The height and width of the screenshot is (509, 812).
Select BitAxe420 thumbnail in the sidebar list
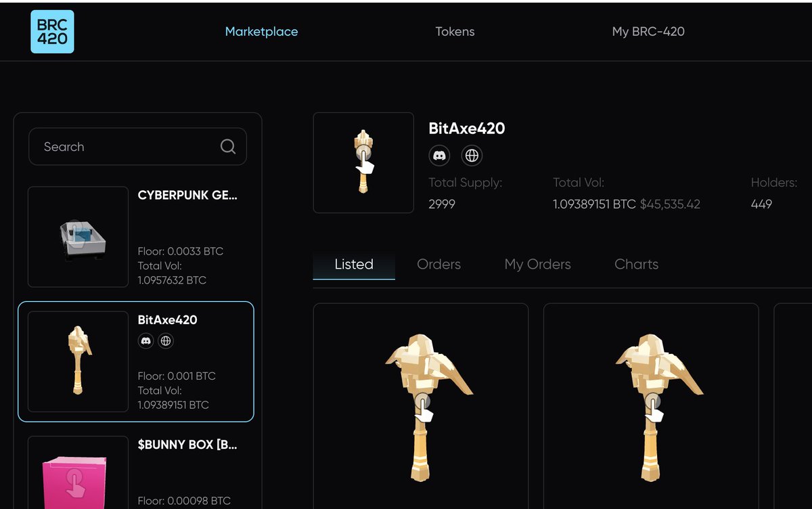(78, 361)
